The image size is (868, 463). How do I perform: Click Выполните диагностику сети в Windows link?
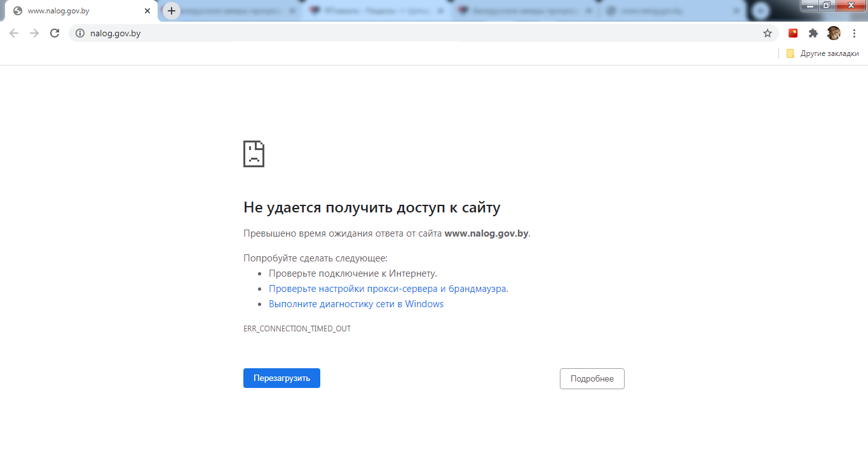(x=356, y=303)
